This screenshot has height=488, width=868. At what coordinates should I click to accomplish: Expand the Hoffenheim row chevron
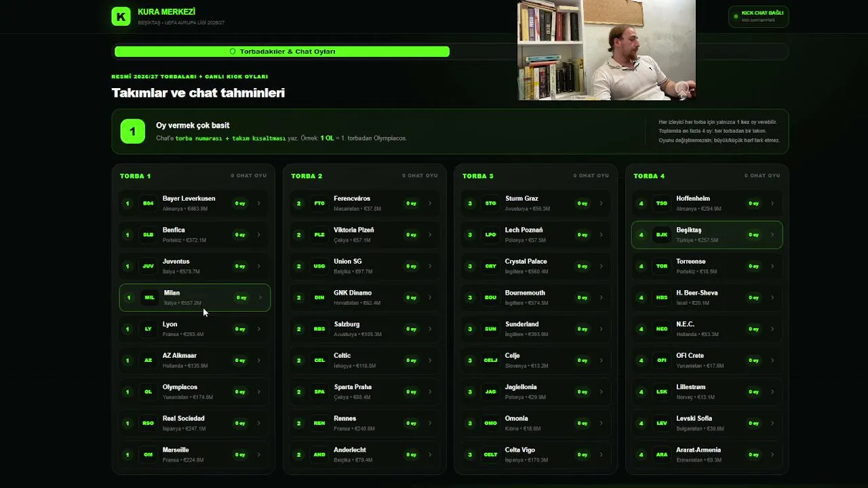point(772,203)
